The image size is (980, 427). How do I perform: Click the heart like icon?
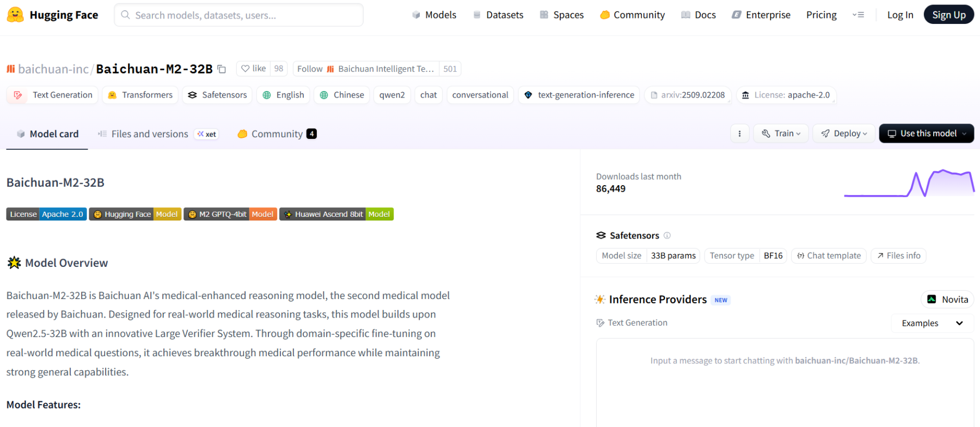click(x=246, y=69)
